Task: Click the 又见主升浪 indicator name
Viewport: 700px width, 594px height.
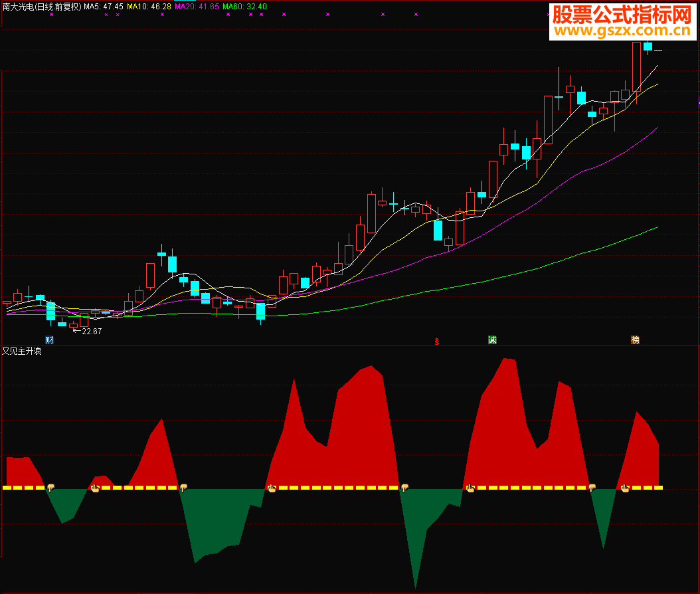Action: (x=22, y=351)
